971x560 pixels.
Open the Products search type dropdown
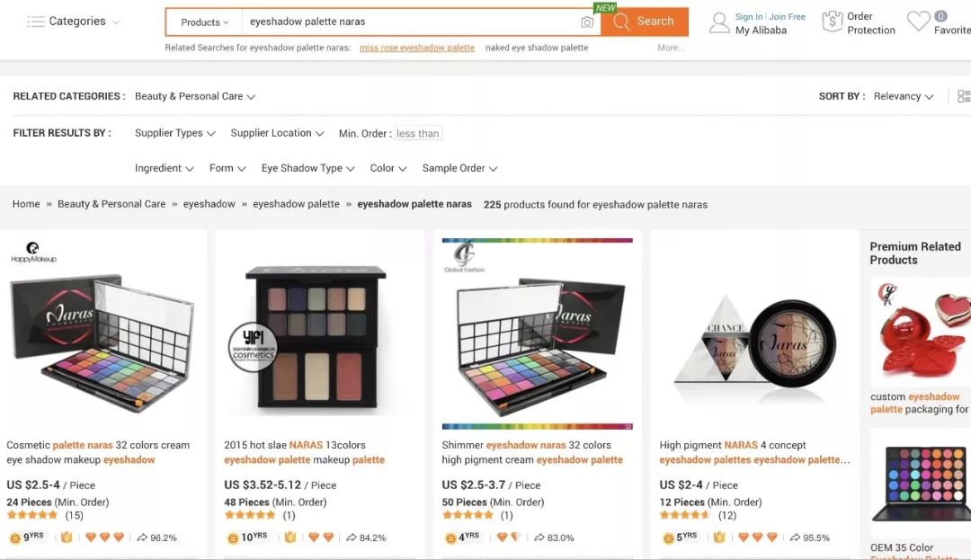coord(204,22)
